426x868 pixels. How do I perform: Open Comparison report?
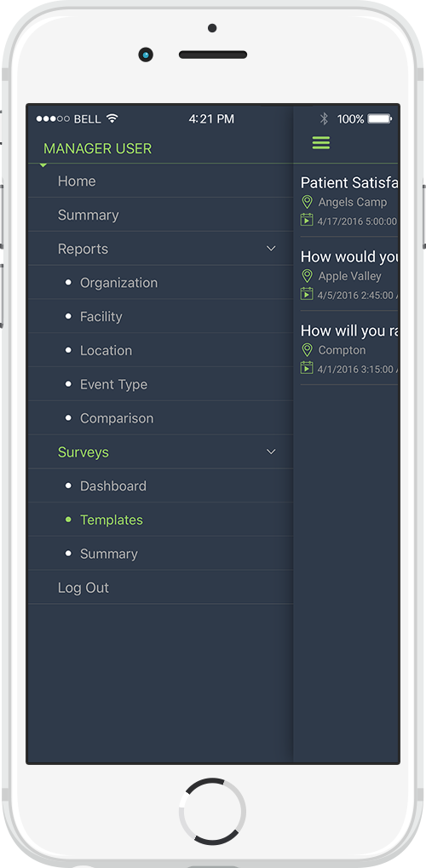(161, 418)
